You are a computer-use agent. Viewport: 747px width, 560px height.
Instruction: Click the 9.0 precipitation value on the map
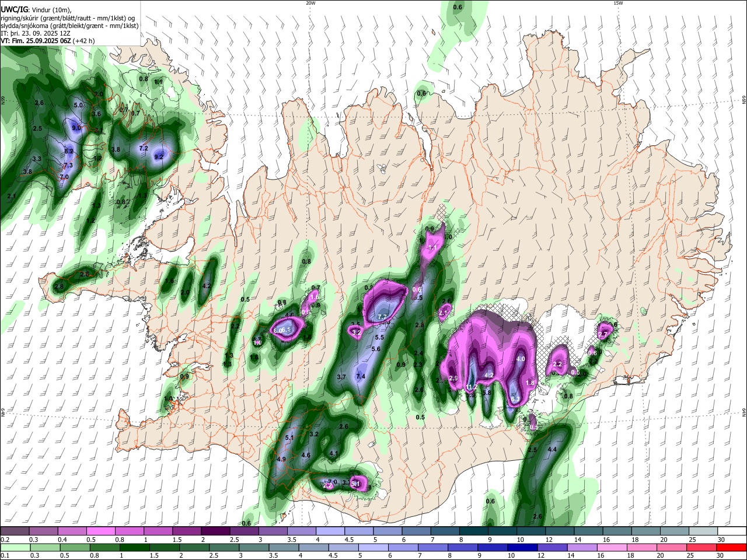[x=76, y=128]
